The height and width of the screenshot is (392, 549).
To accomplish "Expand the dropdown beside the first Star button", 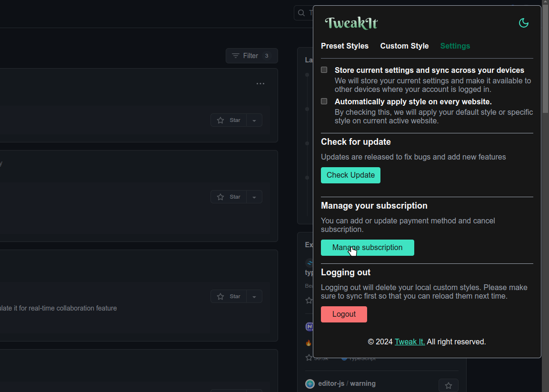I will [254, 121].
